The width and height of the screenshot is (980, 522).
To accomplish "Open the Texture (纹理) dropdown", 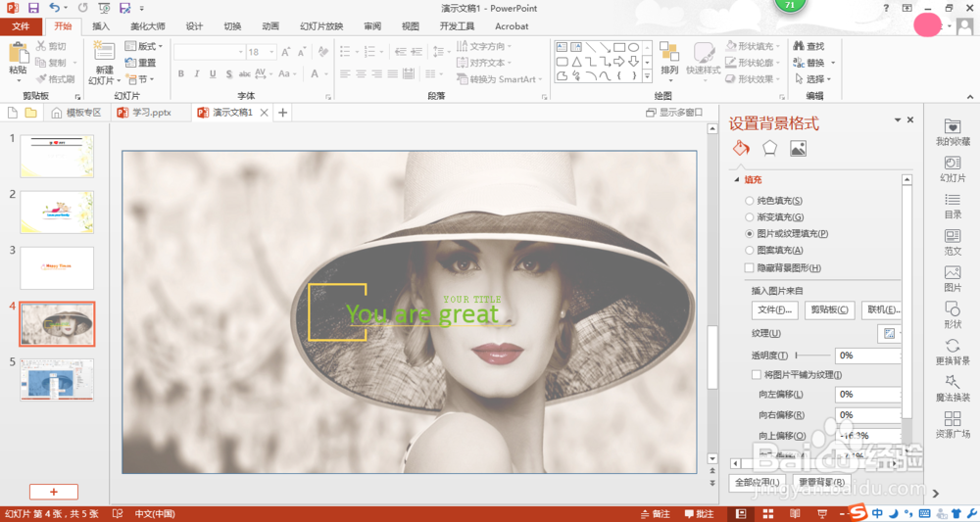I will [x=890, y=333].
